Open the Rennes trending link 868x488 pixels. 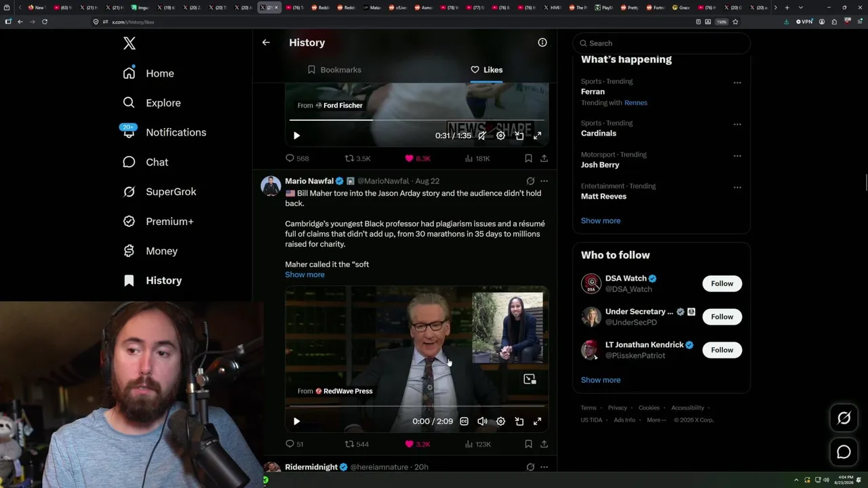tap(636, 103)
